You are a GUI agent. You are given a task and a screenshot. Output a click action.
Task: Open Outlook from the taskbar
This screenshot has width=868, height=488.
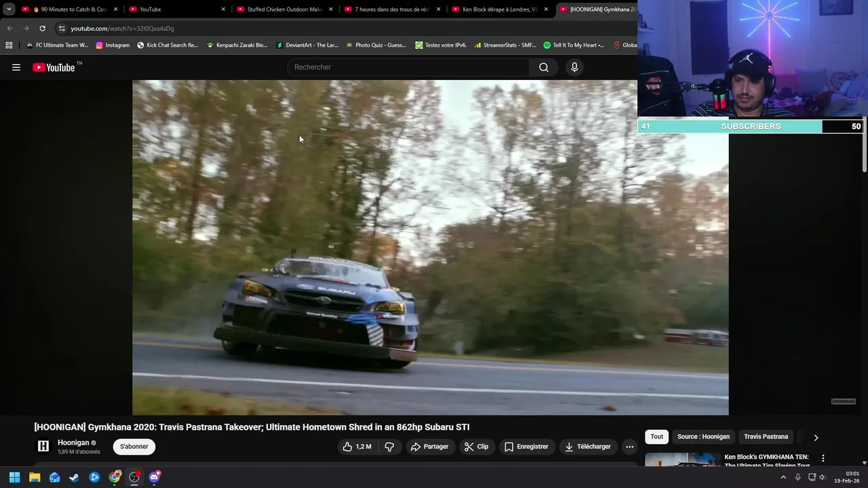coord(54,477)
